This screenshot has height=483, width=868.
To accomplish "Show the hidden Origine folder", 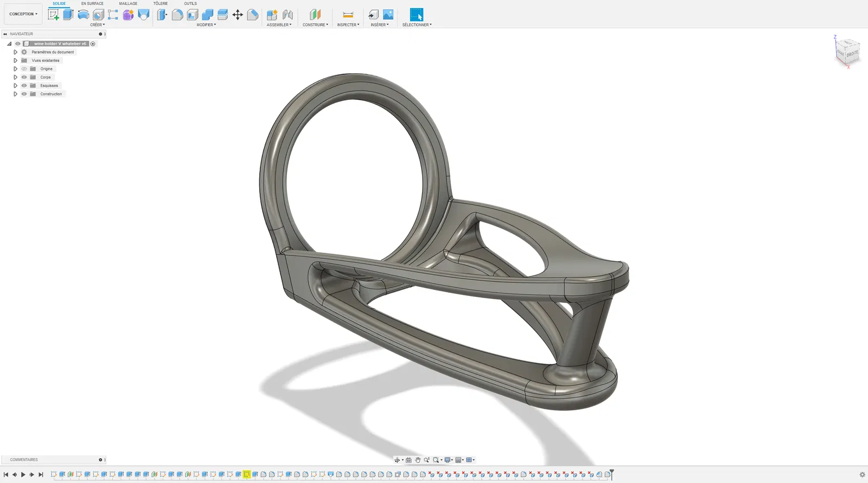I will click(x=24, y=69).
